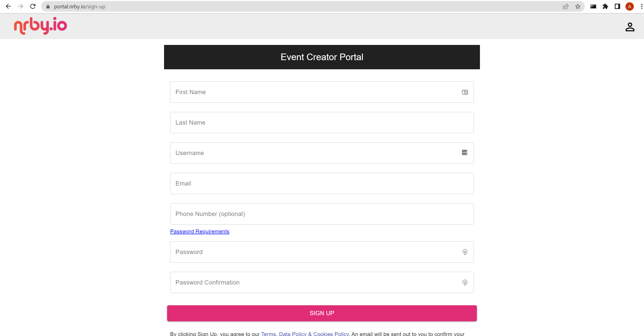
Task: Focus the Email input field
Action: 322,183
